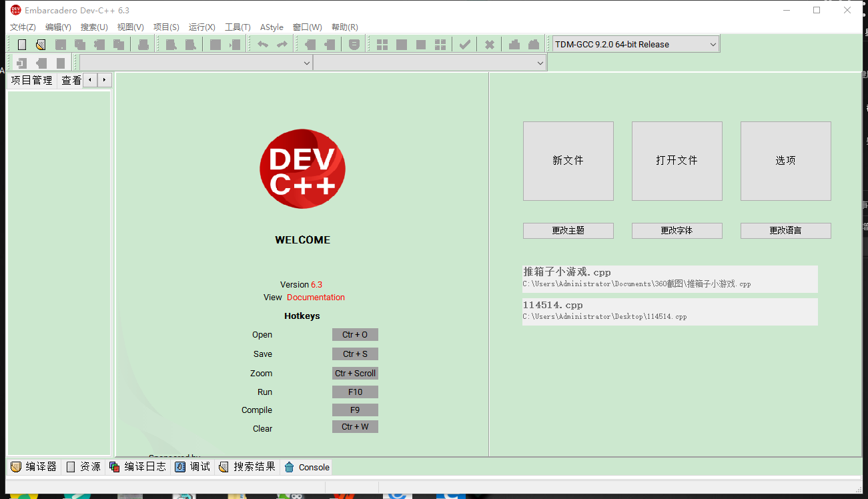Screen dimensions: 868x499
Task: Click the red version number 6.3
Action: (316, 285)
